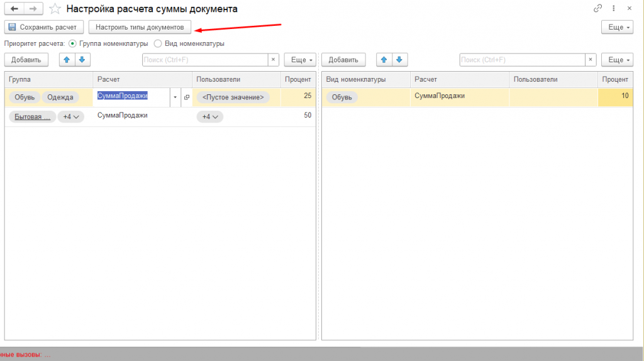Open the Бытовая ... group link

pyautogui.click(x=33, y=116)
